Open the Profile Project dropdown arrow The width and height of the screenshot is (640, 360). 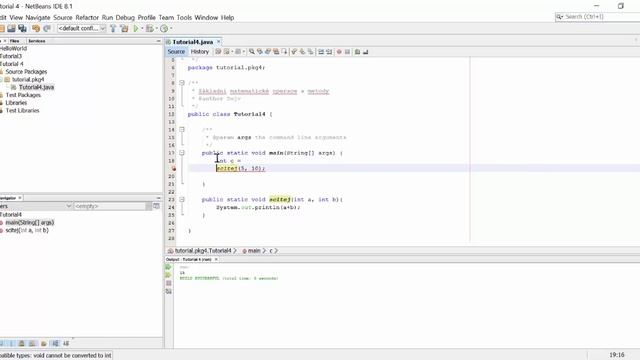click(171, 29)
